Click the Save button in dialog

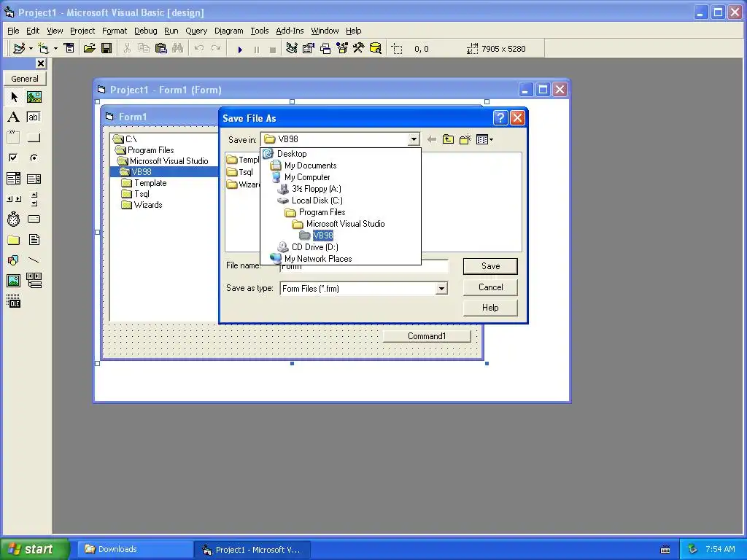tap(490, 266)
